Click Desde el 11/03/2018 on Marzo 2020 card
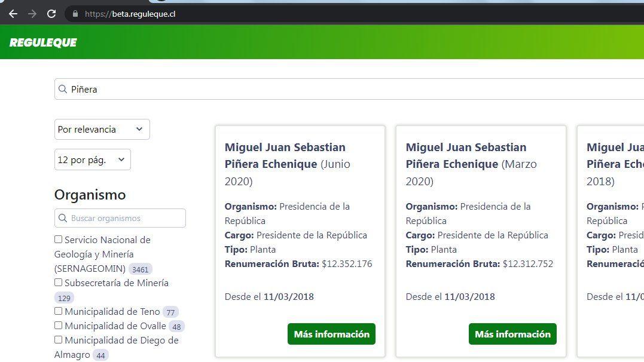This screenshot has width=644, height=362. 450,297
